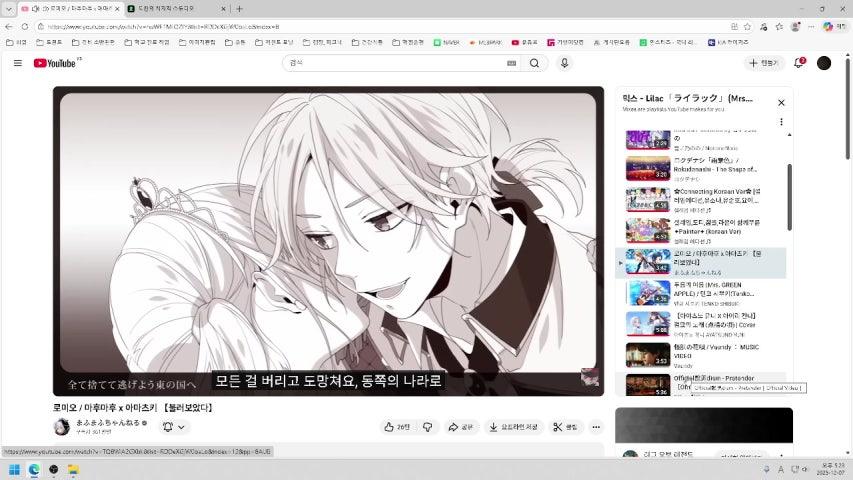
Task: Click the YouTube logo to go home
Action: (55, 63)
